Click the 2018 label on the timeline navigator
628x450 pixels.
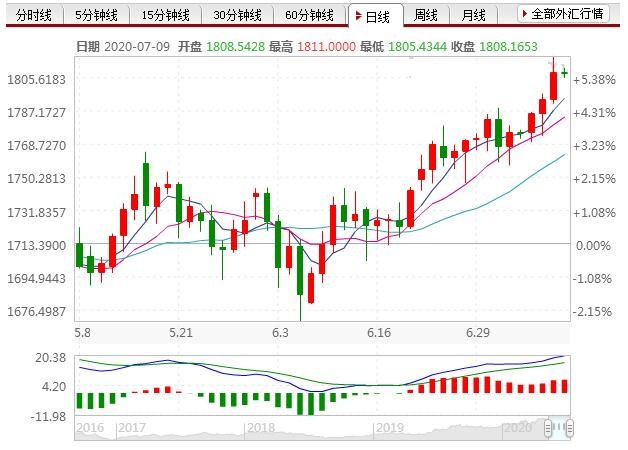pos(261,428)
